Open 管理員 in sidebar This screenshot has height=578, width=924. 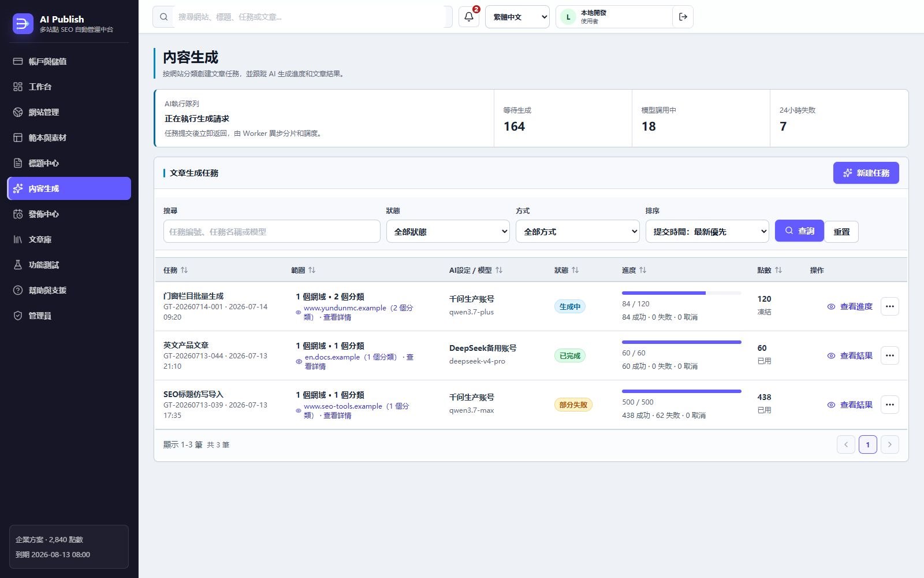[69, 316]
